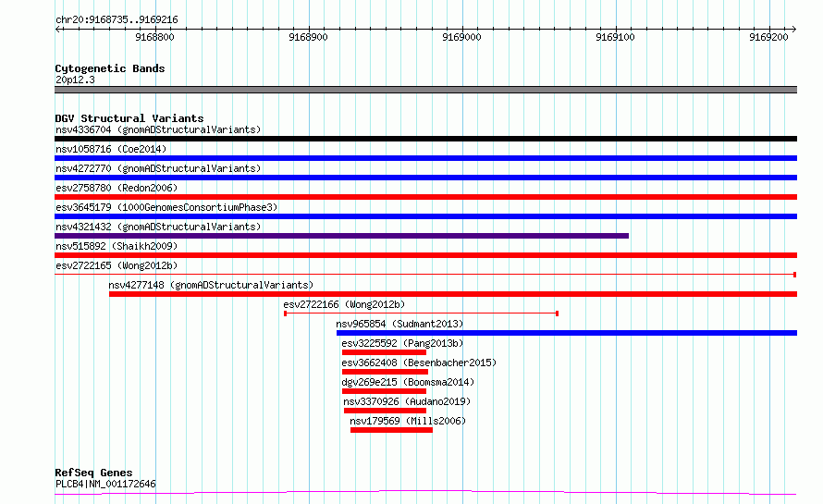This screenshot has height=504, width=823.
Task: Click the left arrow of the coordinate ruler
Action: pos(57,29)
